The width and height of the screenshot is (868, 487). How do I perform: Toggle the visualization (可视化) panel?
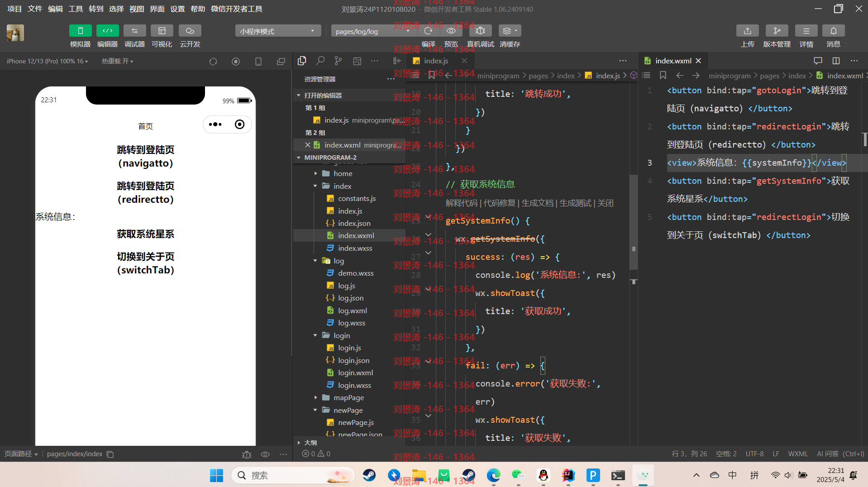[162, 31]
